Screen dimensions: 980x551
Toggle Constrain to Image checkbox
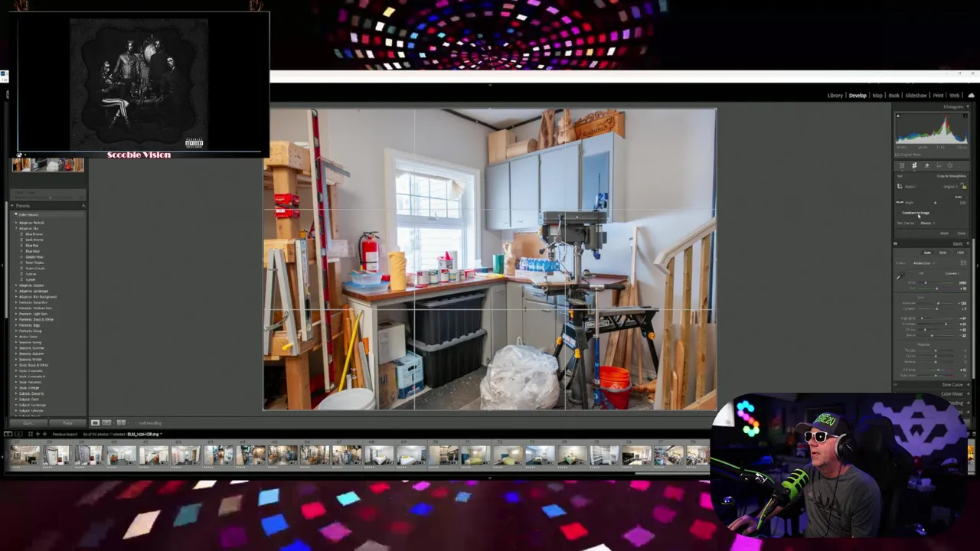899,213
